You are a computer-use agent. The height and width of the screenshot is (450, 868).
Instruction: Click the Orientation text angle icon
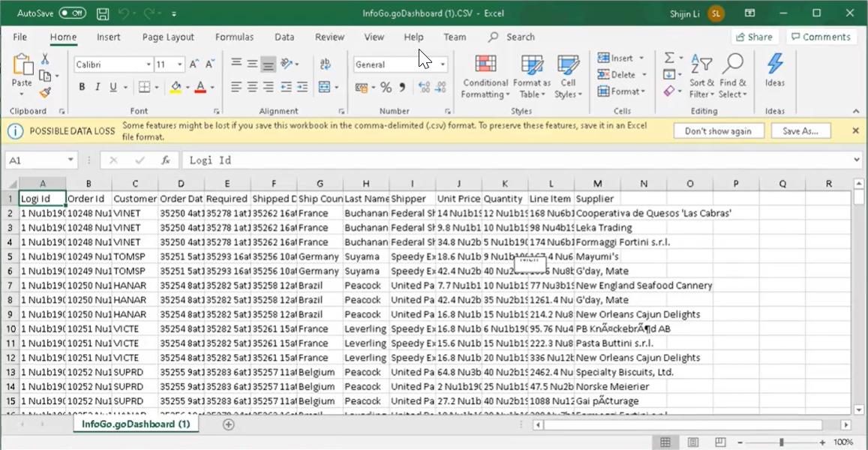(x=287, y=64)
